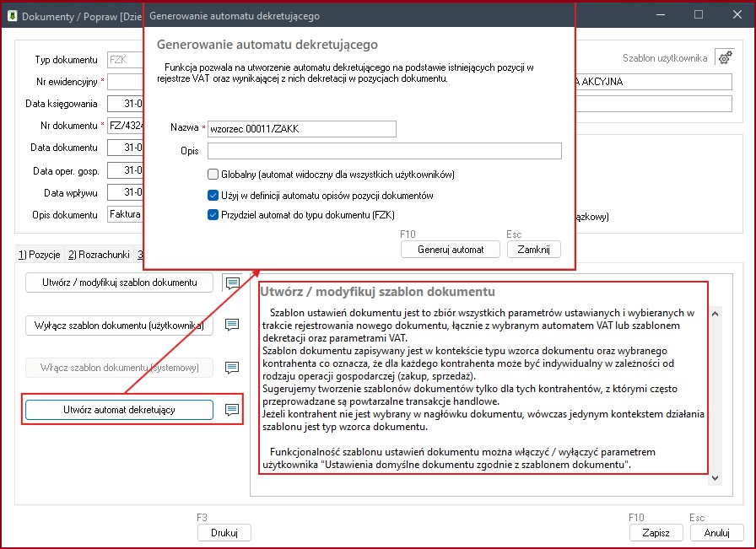Click the Utwórz automat dekretujący button

(119, 410)
